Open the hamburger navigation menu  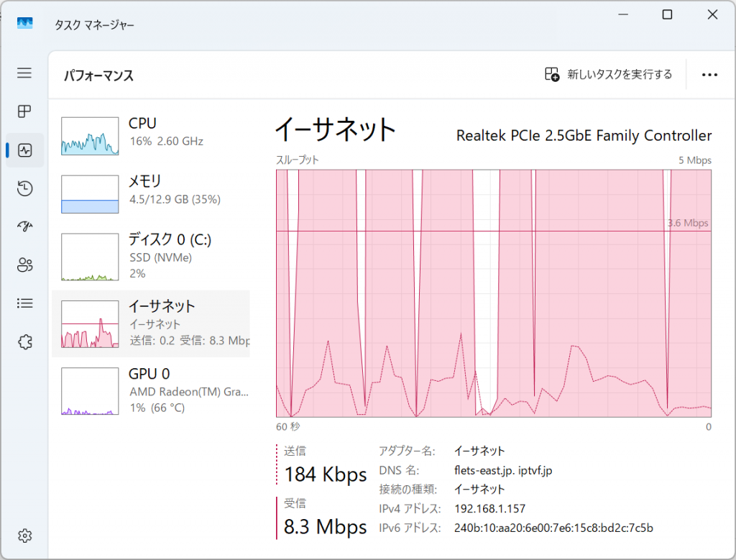click(x=24, y=73)
